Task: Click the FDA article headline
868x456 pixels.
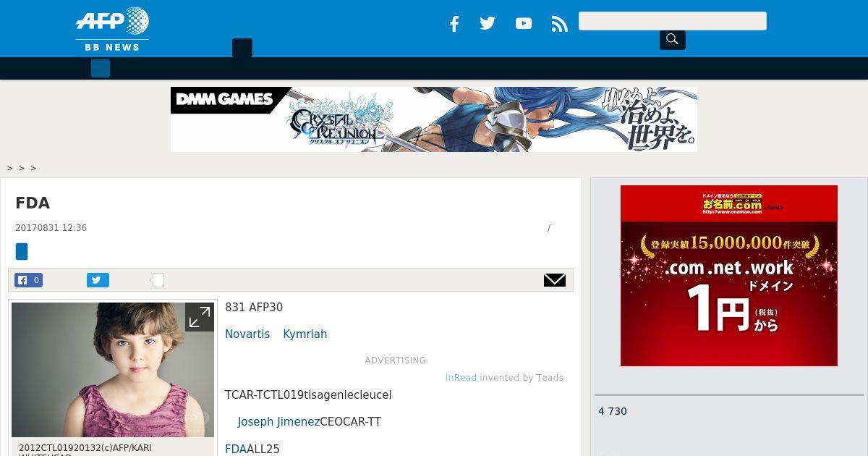Action: [x=33, y=203]
